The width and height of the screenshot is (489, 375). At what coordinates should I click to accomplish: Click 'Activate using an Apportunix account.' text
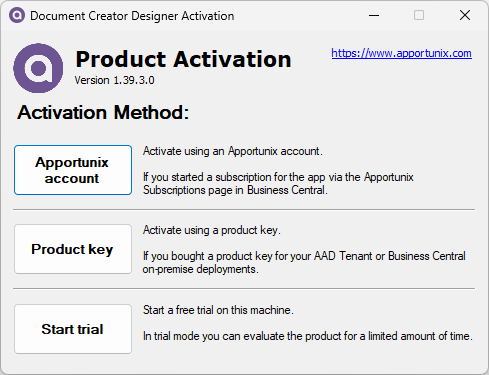(233, 151)
